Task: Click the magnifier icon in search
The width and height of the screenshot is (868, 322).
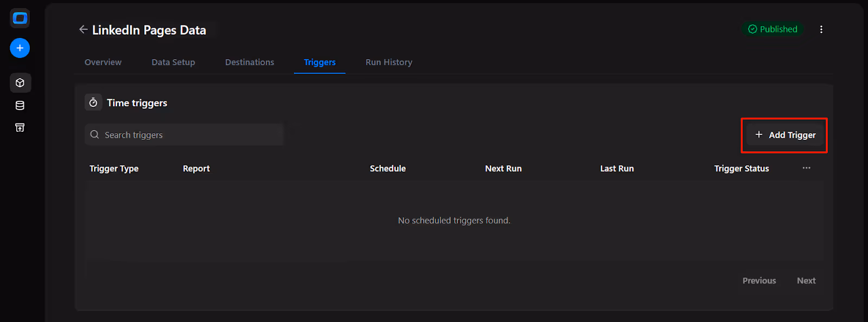Action: click(94, 134)
